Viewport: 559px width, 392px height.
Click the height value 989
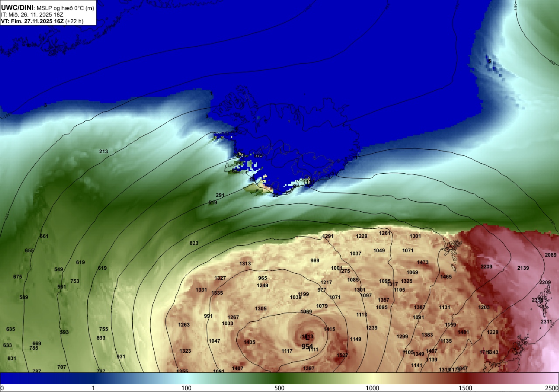click(315, 261)
